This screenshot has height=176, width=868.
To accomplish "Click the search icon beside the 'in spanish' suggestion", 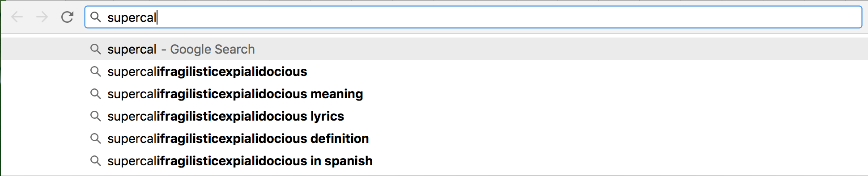I will coord(95,160).
